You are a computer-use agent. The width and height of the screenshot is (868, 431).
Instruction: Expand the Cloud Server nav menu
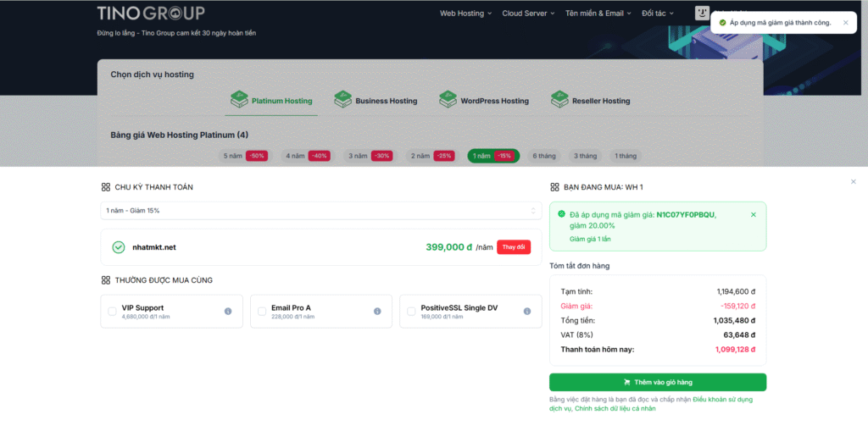528,14
